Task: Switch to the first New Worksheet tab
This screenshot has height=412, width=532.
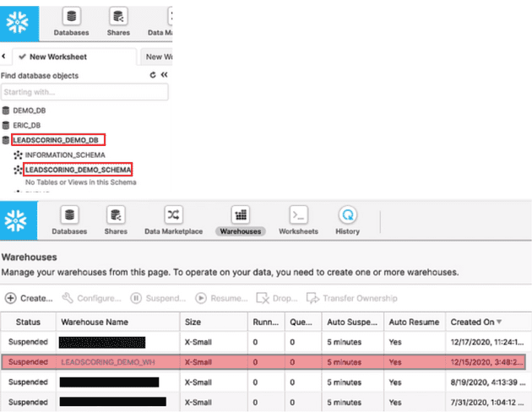Action: pos(74,57)
